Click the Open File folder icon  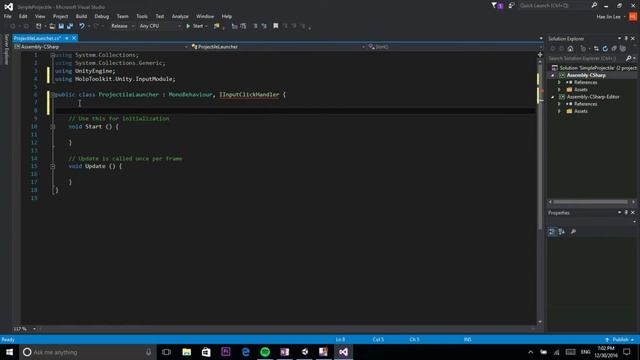(x=52, y=26)
